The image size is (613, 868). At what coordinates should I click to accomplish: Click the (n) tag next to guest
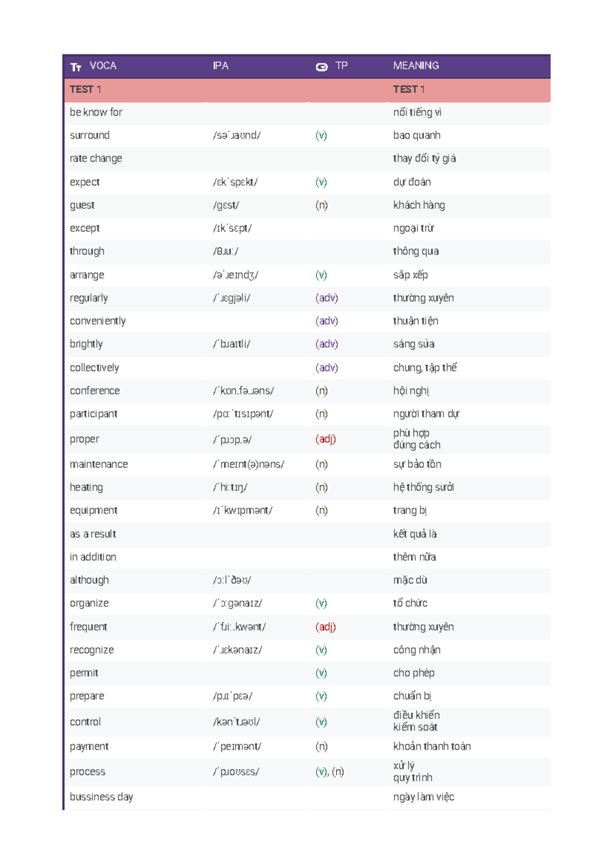point(321,205)
